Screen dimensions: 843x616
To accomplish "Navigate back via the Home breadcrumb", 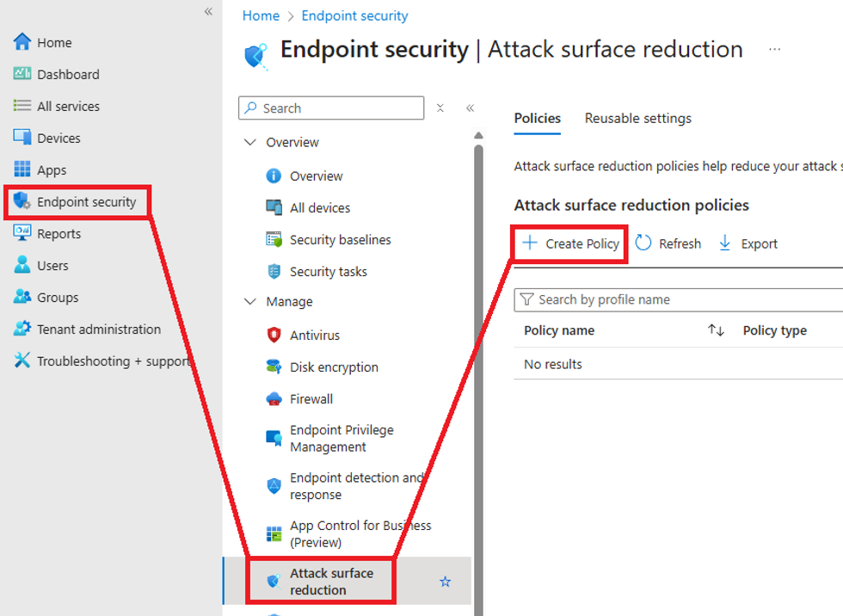I will pos(261,15).
